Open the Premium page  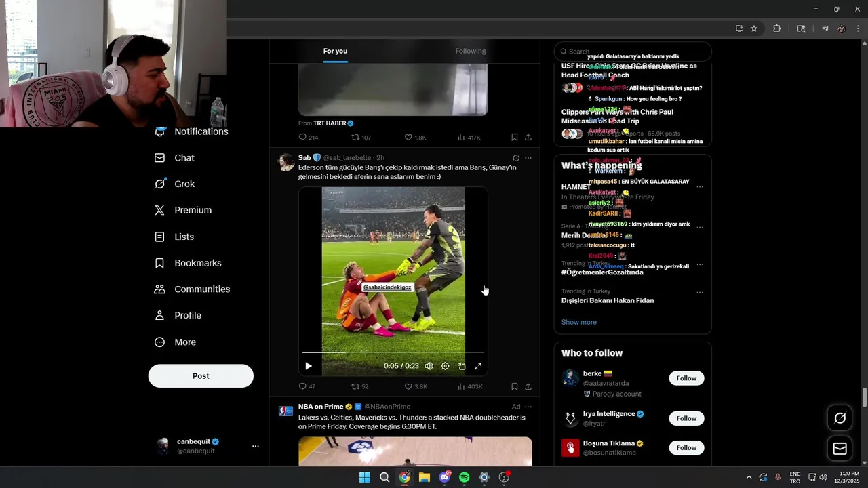coord(183,210)
